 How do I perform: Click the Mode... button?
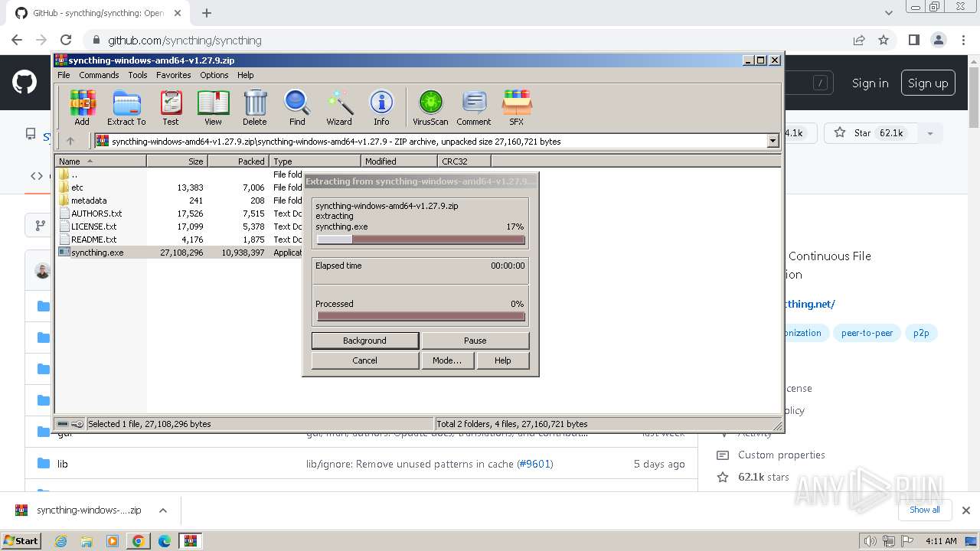[x=447, y=360]
